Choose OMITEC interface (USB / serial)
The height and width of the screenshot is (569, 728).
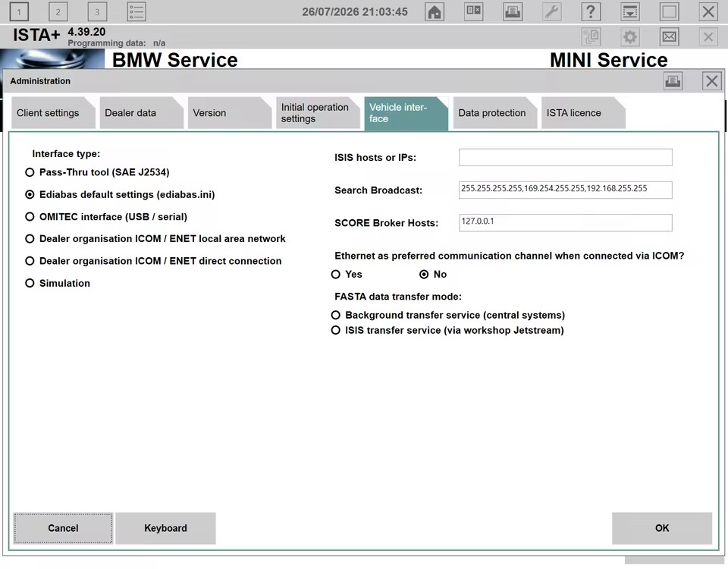point(106,217)
